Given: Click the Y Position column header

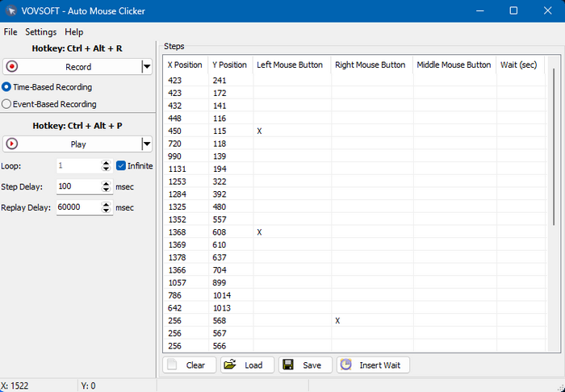Looking at the screenshot, I should point(230,65).
